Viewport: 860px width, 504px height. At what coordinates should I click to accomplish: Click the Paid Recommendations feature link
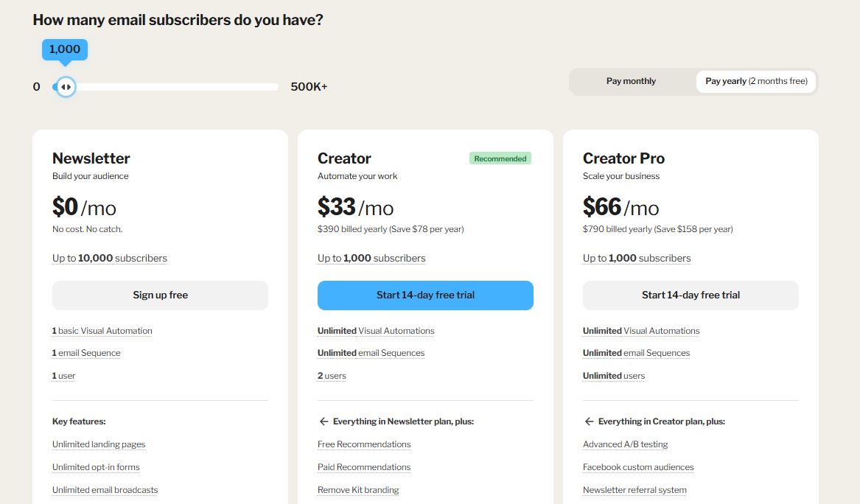click(x=364, y=467)
